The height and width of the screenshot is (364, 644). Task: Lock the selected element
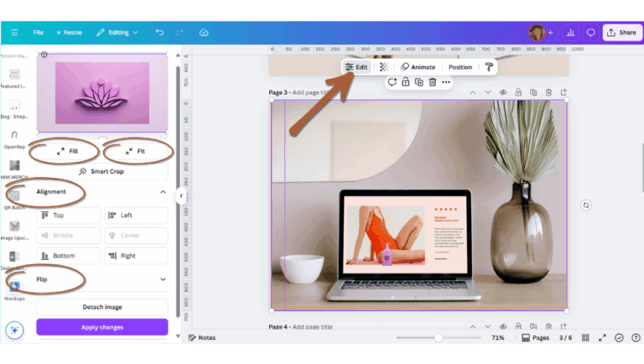(x=406, y=82)
